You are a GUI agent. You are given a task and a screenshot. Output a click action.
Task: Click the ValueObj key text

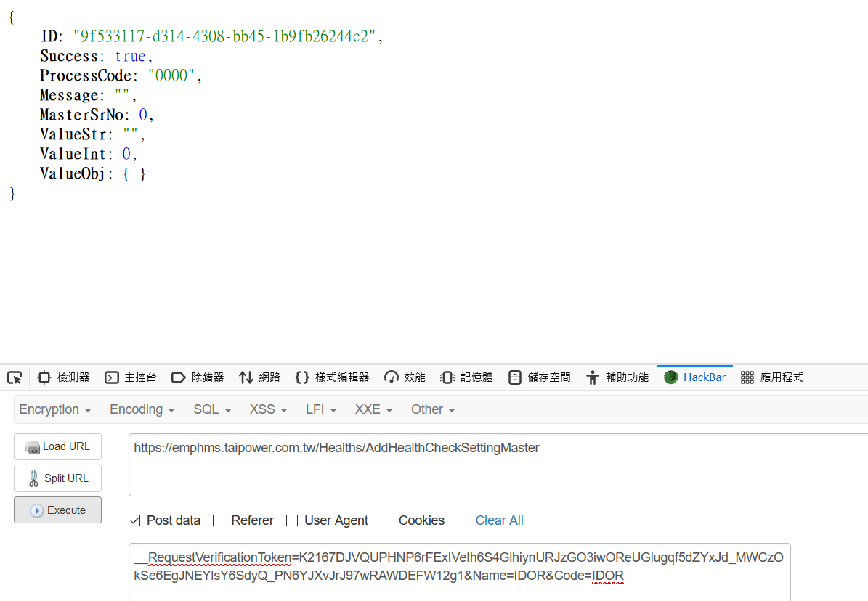coord(73,173)
